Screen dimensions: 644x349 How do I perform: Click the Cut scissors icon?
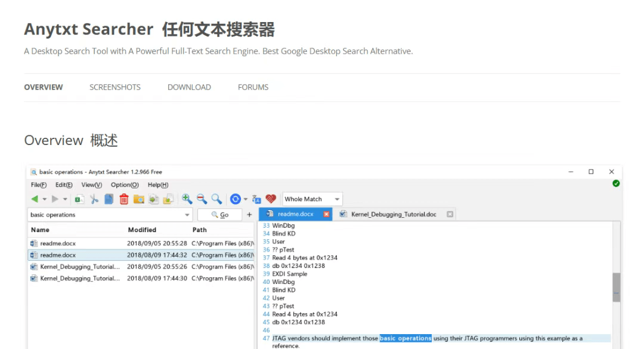pos(94,199)
